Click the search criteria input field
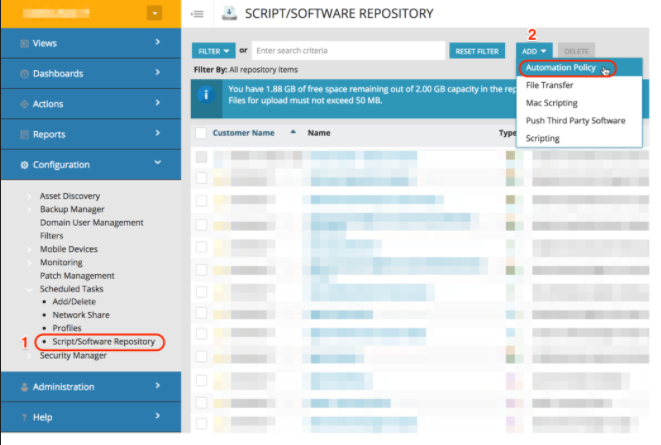This screenshot has width=661, height=445. coord(347,50)
